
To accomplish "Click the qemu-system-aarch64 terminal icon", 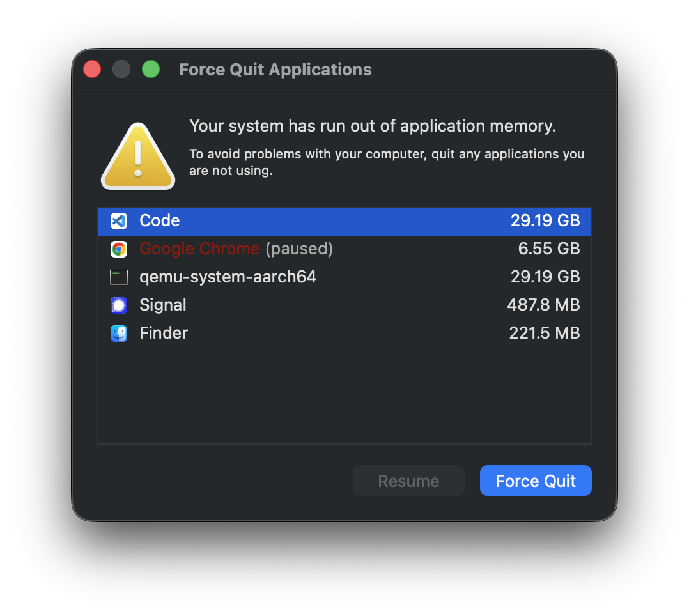I will [119, 277].
